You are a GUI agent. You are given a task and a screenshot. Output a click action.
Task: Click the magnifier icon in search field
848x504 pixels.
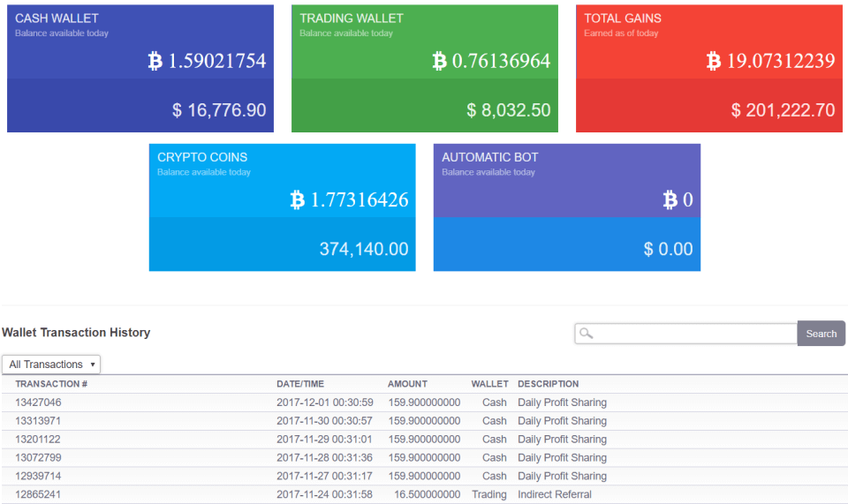coord(587,334)
